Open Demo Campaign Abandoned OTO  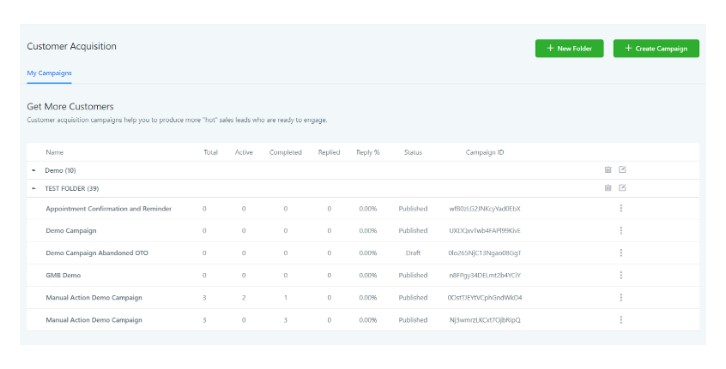tap(97, 253)
